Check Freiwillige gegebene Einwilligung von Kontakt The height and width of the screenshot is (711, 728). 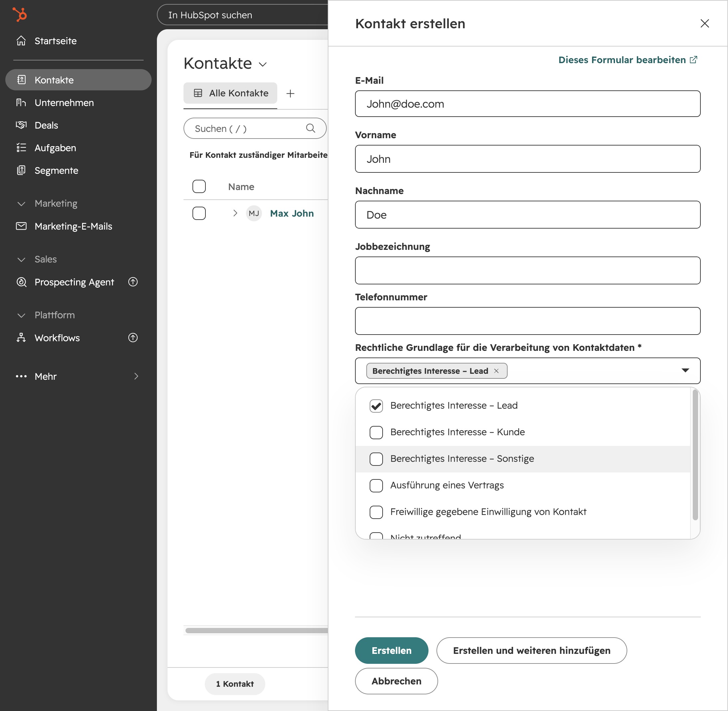click(x=376, y=512)
